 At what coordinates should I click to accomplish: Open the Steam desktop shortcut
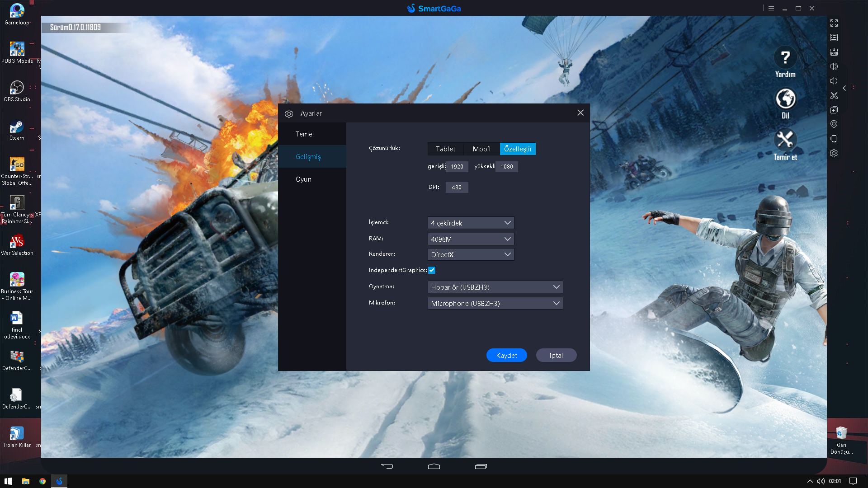click(x=17, y=130)
